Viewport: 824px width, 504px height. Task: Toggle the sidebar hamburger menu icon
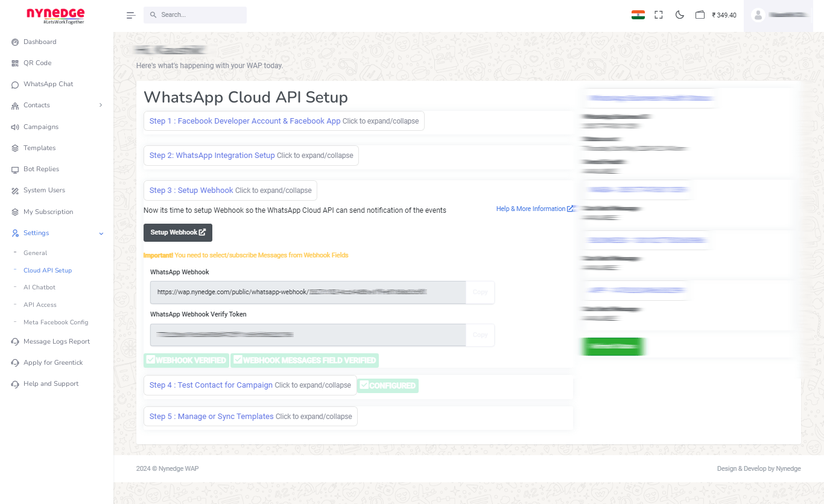[x=131, y=15]
